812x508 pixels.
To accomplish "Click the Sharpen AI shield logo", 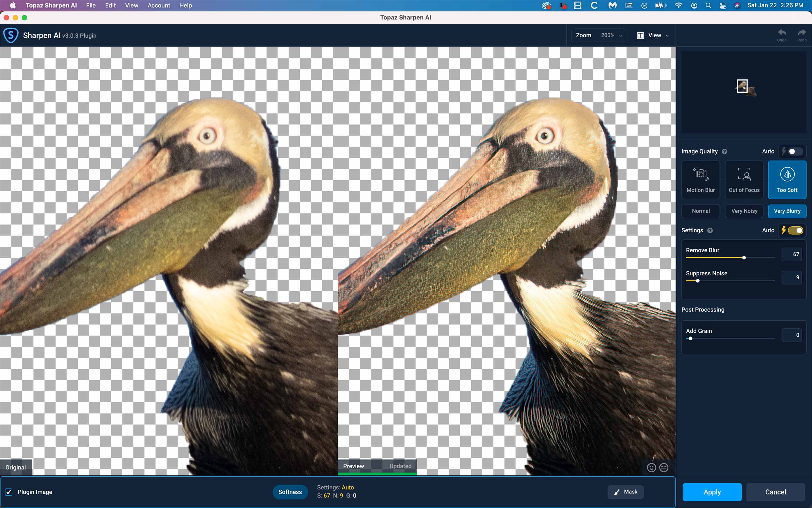I will [11, 35].
